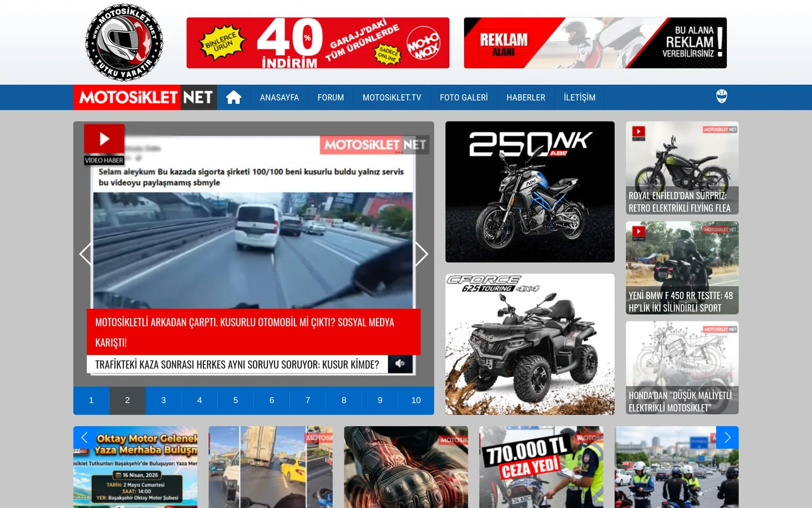Open İLETİŞİM menu item
Image resolution: width=812 pixels, height=508 pixels.
tap(580, 98)
